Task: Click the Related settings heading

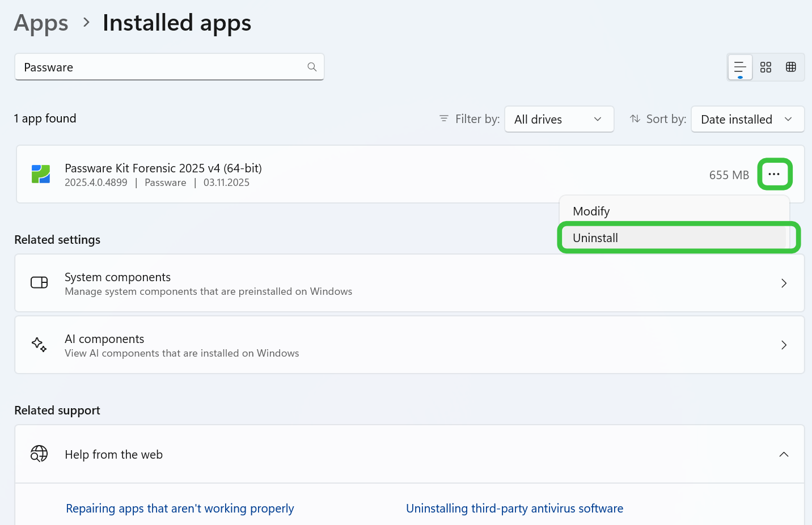Action: pyautogui.click(x=57, y=240)
